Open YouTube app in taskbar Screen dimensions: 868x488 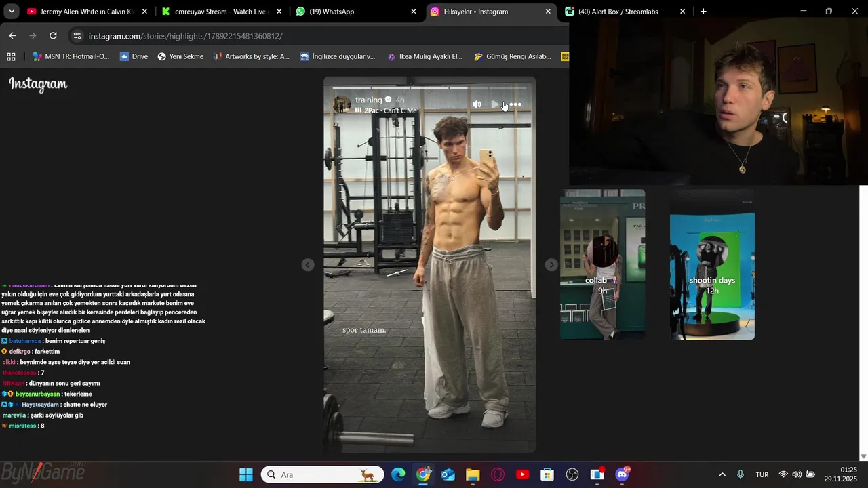(x=522, y=474)
